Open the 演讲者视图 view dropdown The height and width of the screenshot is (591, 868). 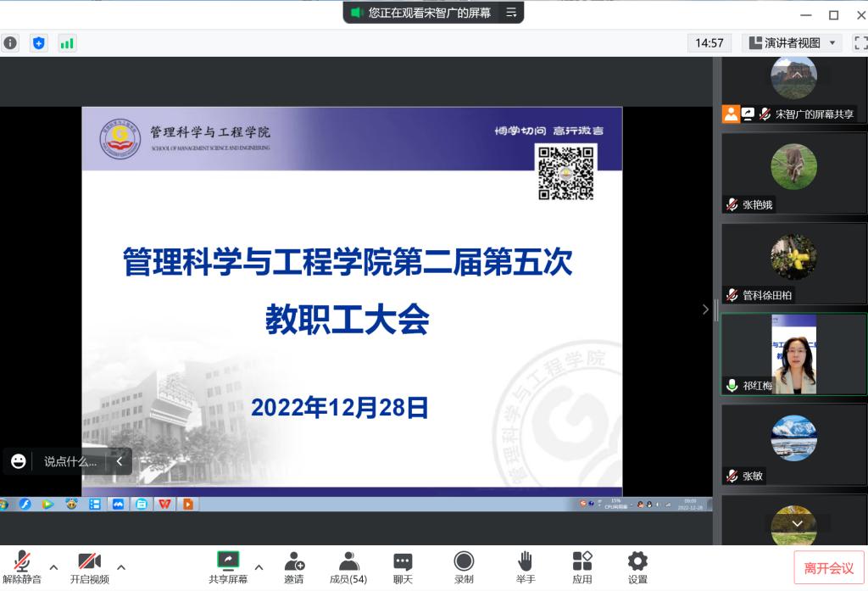coord(793,42)
